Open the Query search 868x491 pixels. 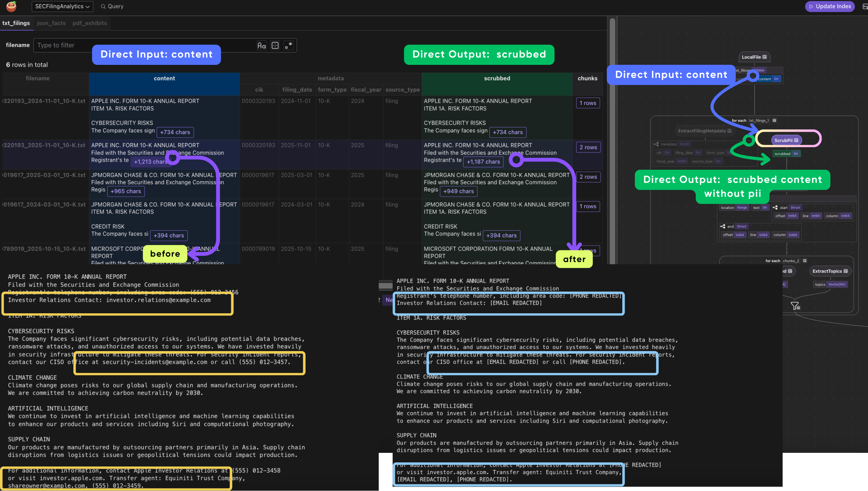pos(112,6)
